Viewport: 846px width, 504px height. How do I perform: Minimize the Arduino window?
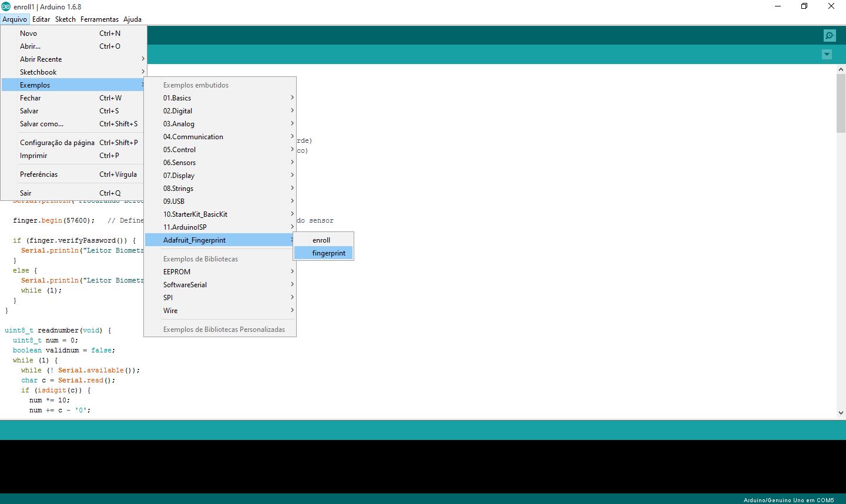coord(778,6)
